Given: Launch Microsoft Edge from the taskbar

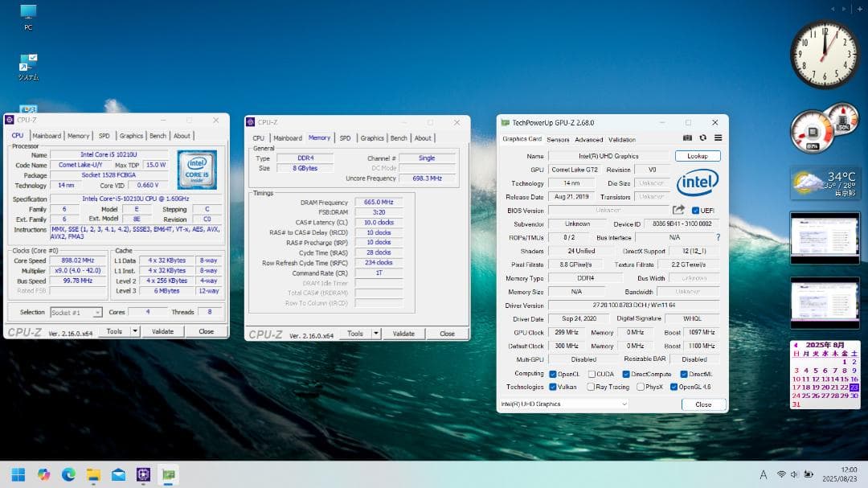Looking at the screenshot, I should pos(68,475).
